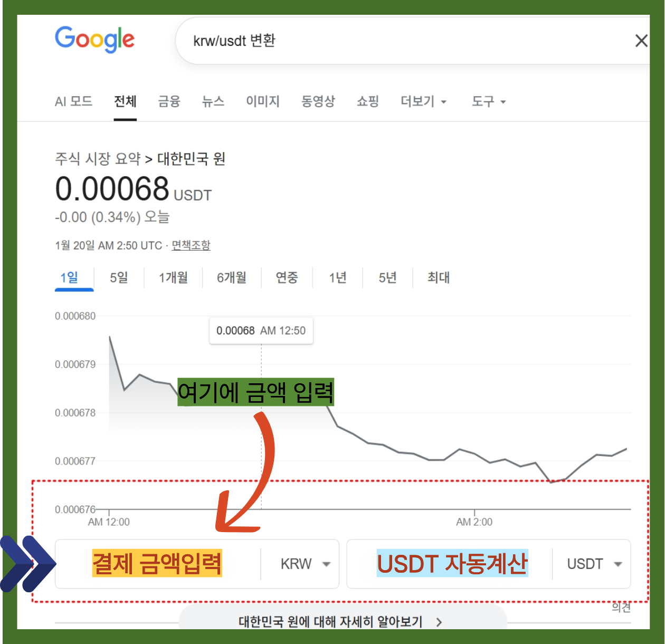Open the USDT currency dropdown
The width and height of the screenshot is (665, 644).
pyautogui.click(x=594, y=564)
